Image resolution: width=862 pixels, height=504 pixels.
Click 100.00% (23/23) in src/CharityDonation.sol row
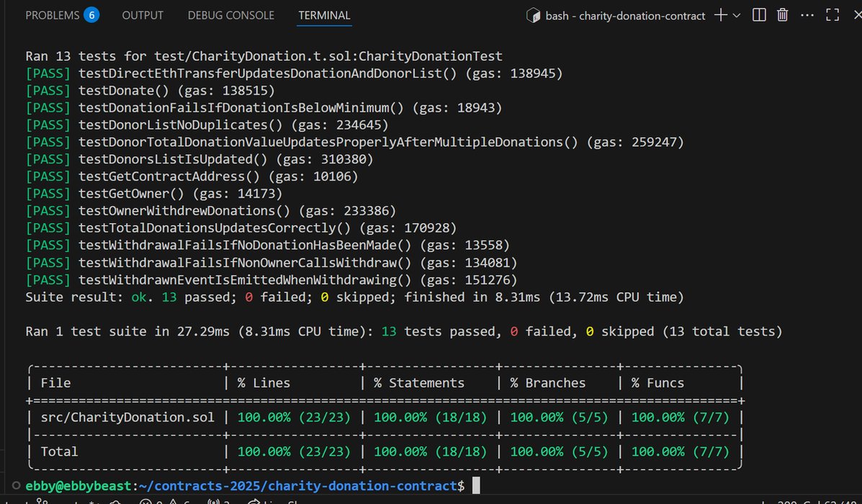[294, 417]
